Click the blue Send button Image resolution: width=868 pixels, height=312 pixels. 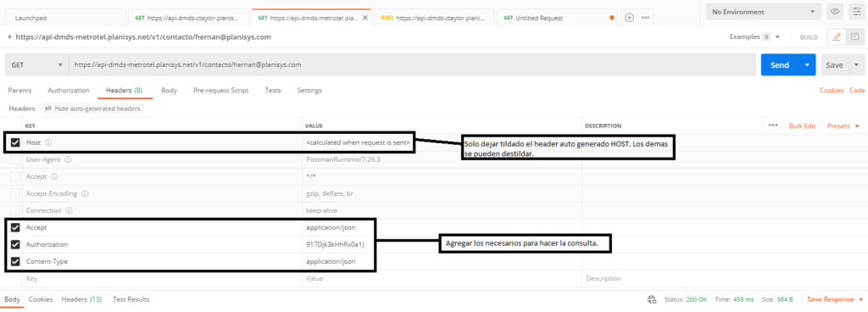pos(780,64)
